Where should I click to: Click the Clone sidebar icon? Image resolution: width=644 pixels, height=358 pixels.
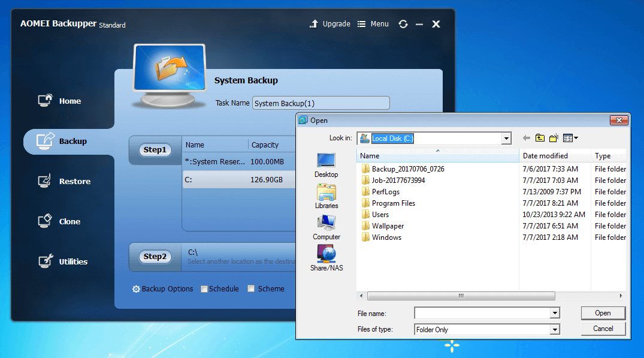coord(45,221)
